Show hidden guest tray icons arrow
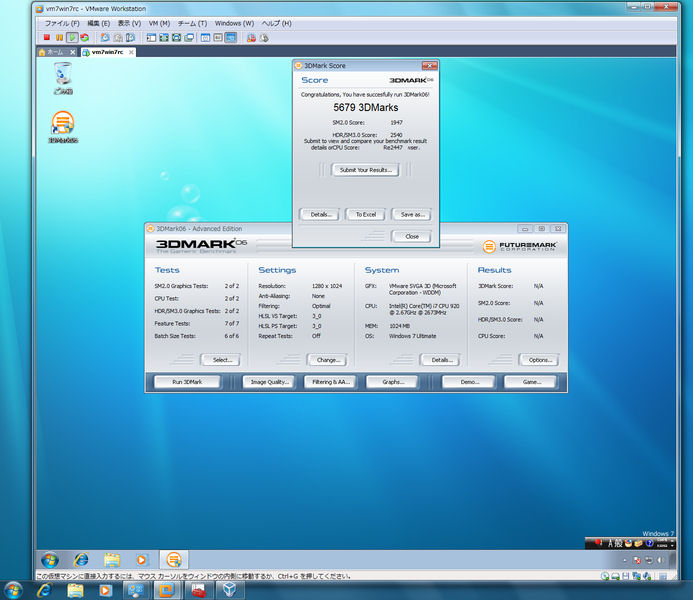Viewport: 693px width, 600px height. click(x=625, y=560)
